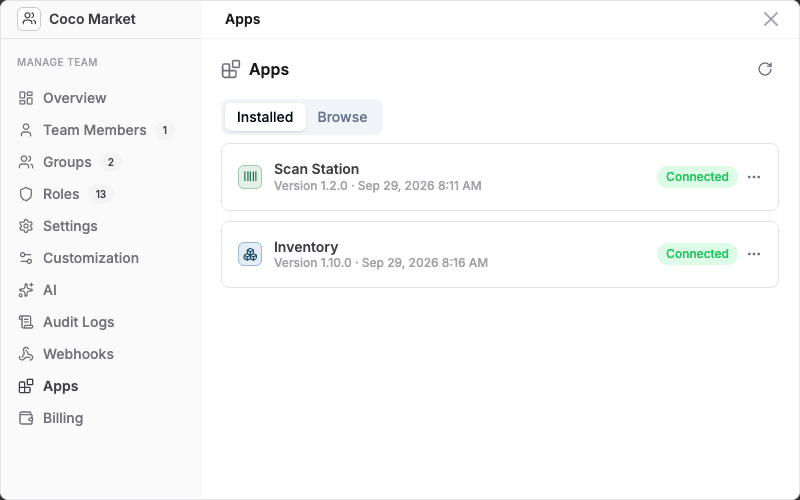Click the Roles count badge 13

101,194
